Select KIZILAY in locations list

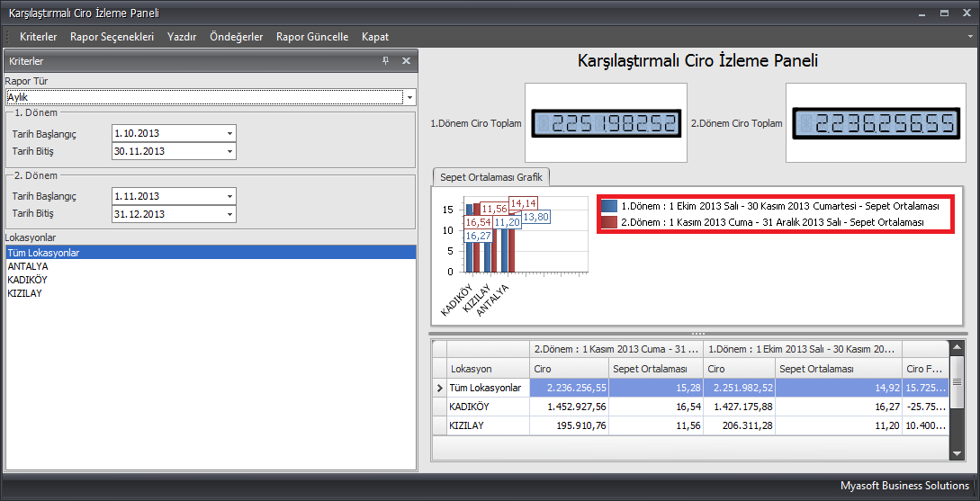coord(211,293)
